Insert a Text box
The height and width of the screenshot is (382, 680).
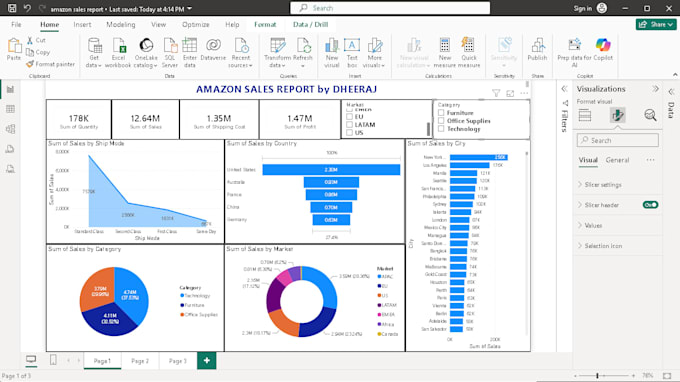352,53
